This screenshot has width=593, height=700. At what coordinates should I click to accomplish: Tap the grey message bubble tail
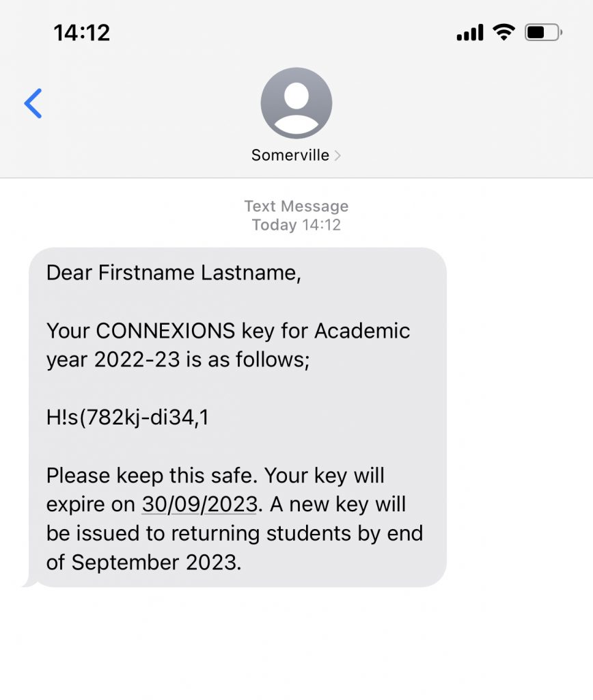pos(29,582)
